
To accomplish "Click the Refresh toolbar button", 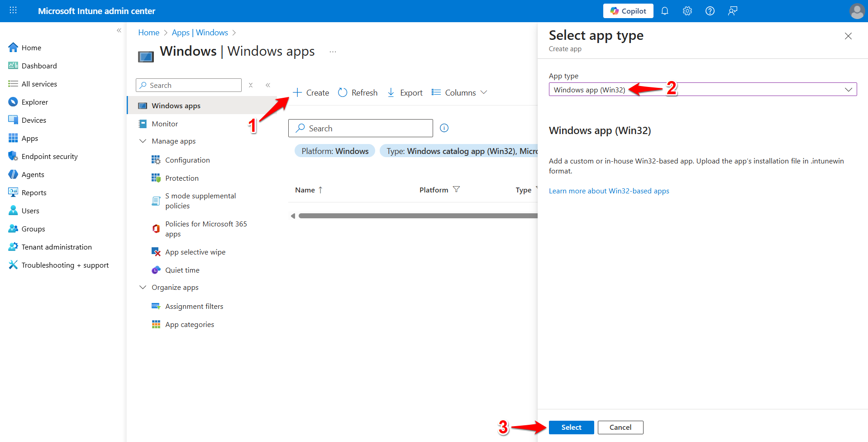I will click(x=358, y=93).
